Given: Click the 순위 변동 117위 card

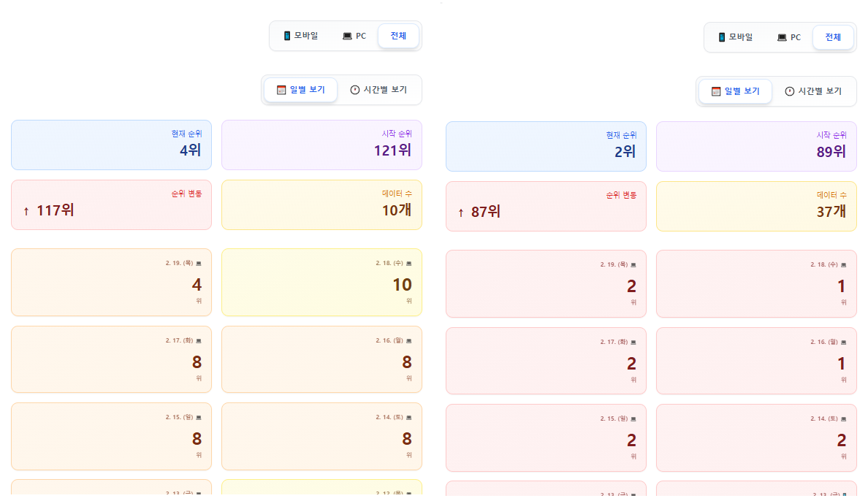Looking at the screenshot, I should tap(111, 204).
